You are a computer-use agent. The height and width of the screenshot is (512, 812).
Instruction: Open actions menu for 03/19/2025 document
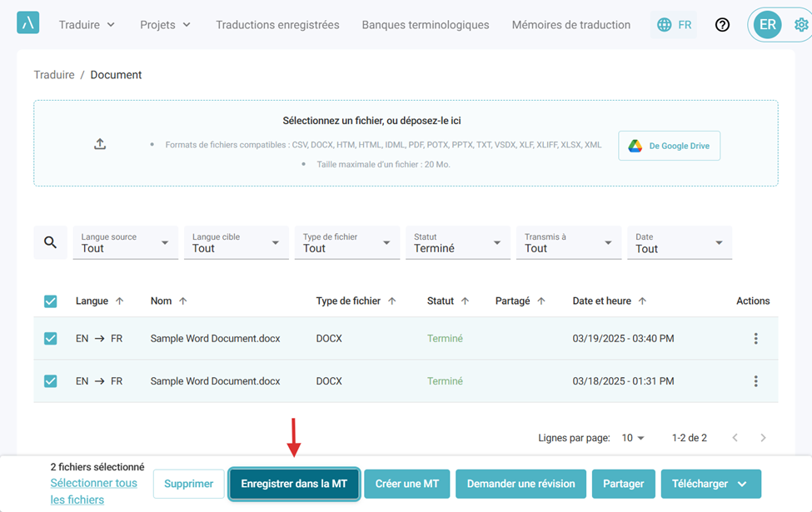point(755,339)
